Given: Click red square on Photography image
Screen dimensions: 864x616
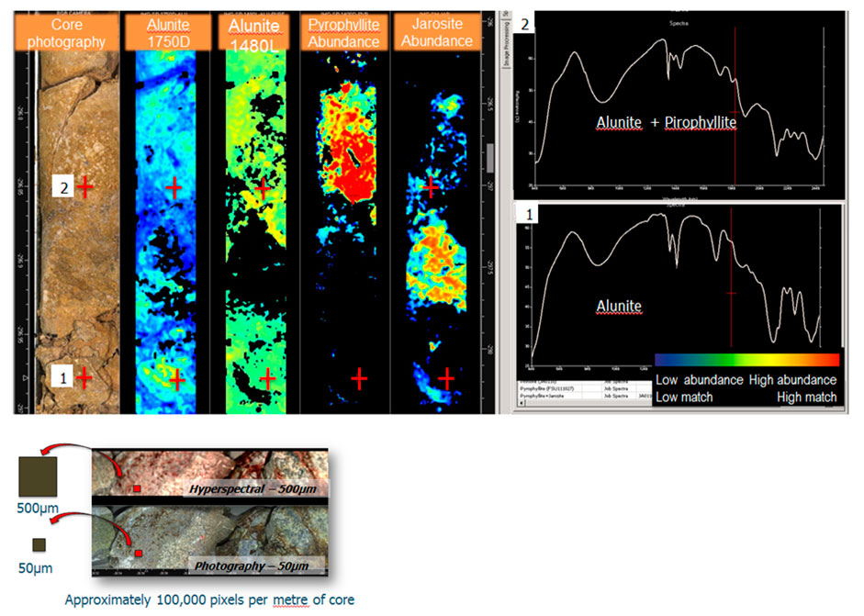Looking at the screenshot, I should point(139,553).
